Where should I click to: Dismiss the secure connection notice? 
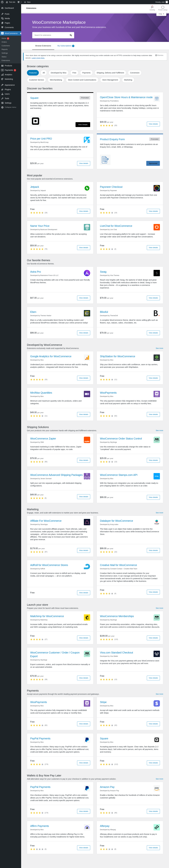click(159, 55)
